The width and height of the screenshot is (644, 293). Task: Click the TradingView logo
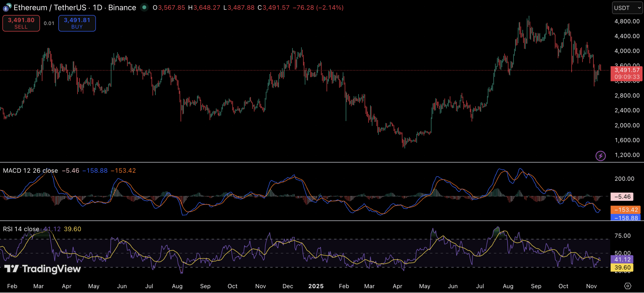42,269
